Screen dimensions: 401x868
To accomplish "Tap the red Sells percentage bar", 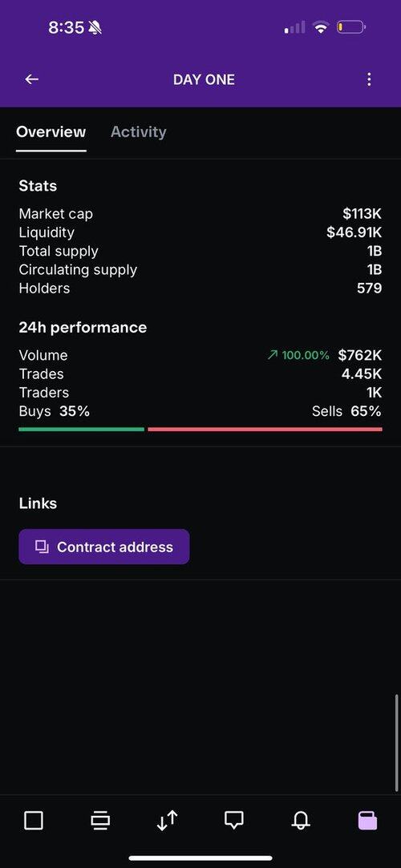I will (x=265, y=429).
